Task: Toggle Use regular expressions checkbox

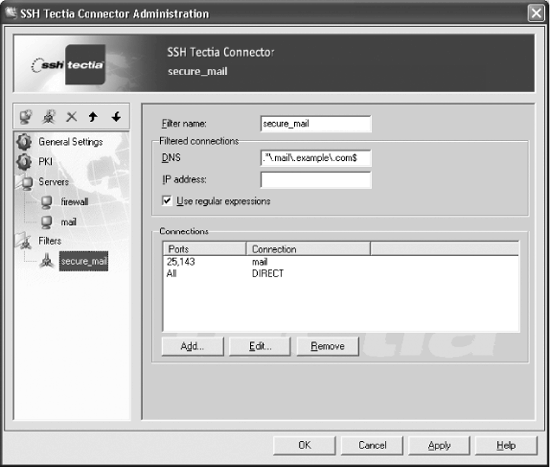Action: tap(167, 201)
